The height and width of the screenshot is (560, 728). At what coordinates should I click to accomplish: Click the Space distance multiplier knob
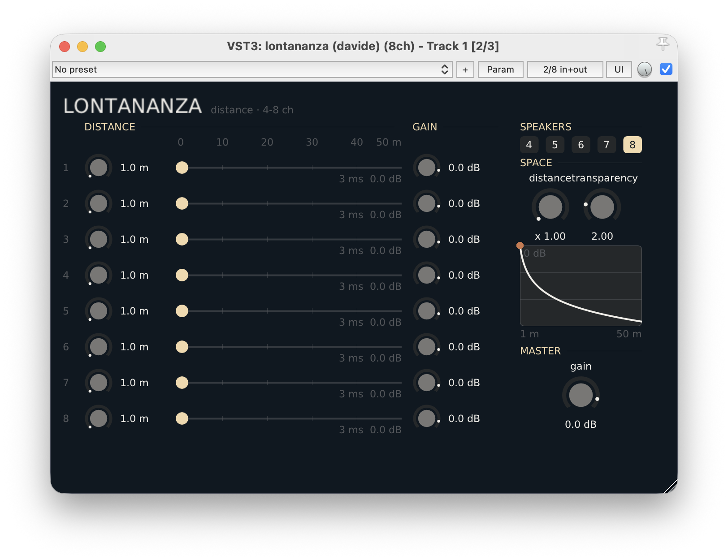pos(550,207)
